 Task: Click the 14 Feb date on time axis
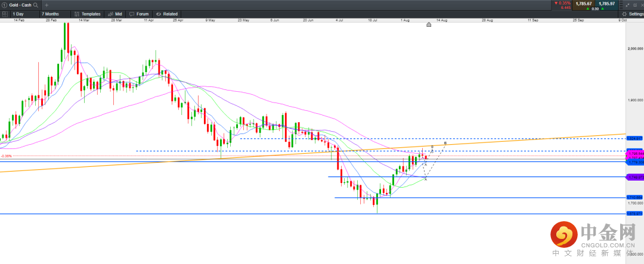pos(19,20)
